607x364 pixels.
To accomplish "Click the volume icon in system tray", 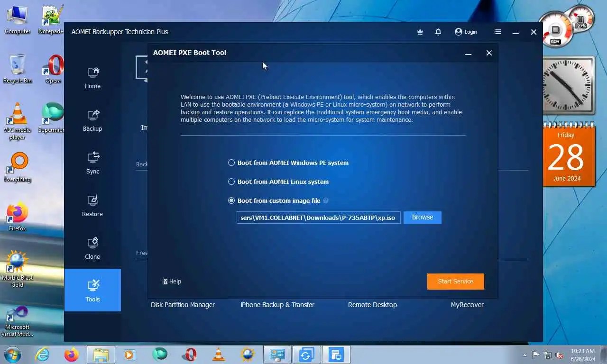I will coord(560,355).
